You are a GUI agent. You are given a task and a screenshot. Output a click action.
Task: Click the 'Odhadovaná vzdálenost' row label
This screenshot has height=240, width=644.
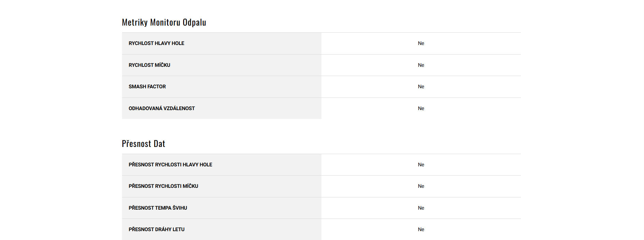tap(162, 108)
